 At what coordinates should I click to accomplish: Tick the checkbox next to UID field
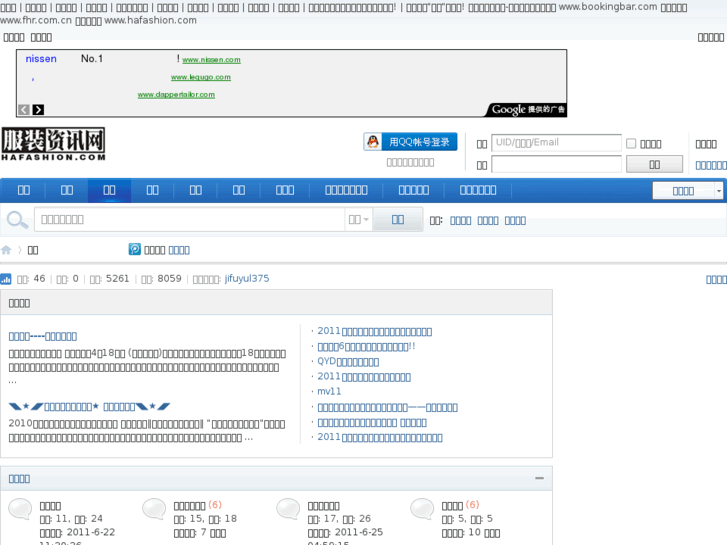point(631,143)
